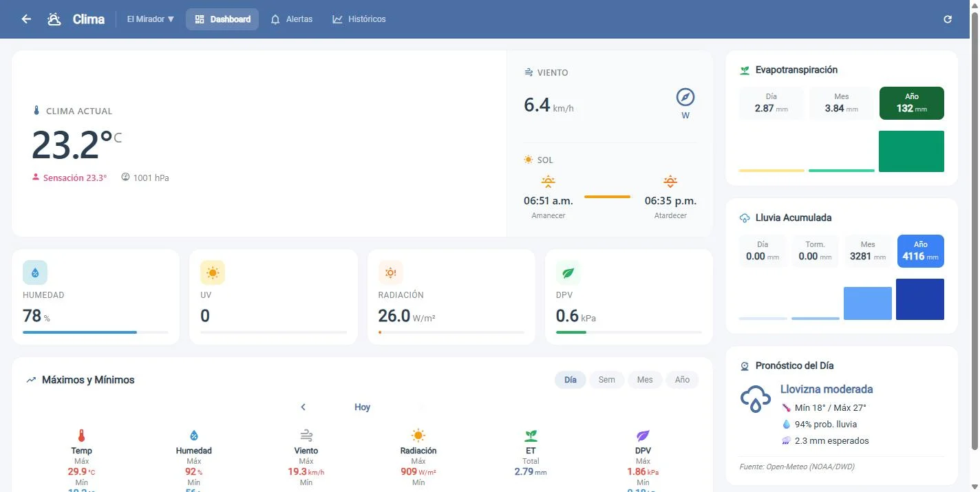Click the red thermometer Temp icon

pyautogui.click(x=81, y=436)
